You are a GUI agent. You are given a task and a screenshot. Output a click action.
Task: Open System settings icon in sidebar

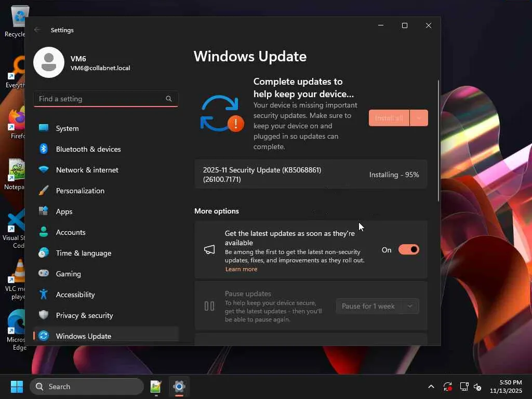(x=44, y=128)
